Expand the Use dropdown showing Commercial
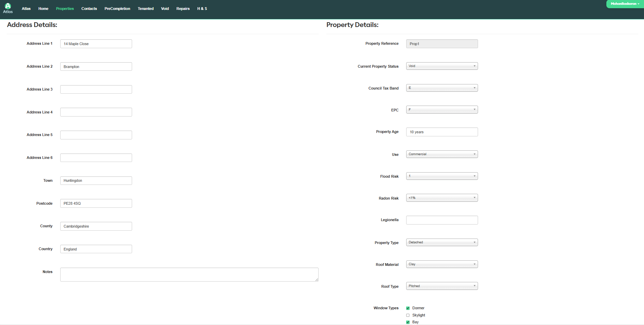The image size is (644, 325). pyautogui.click(x=441, y=154)
